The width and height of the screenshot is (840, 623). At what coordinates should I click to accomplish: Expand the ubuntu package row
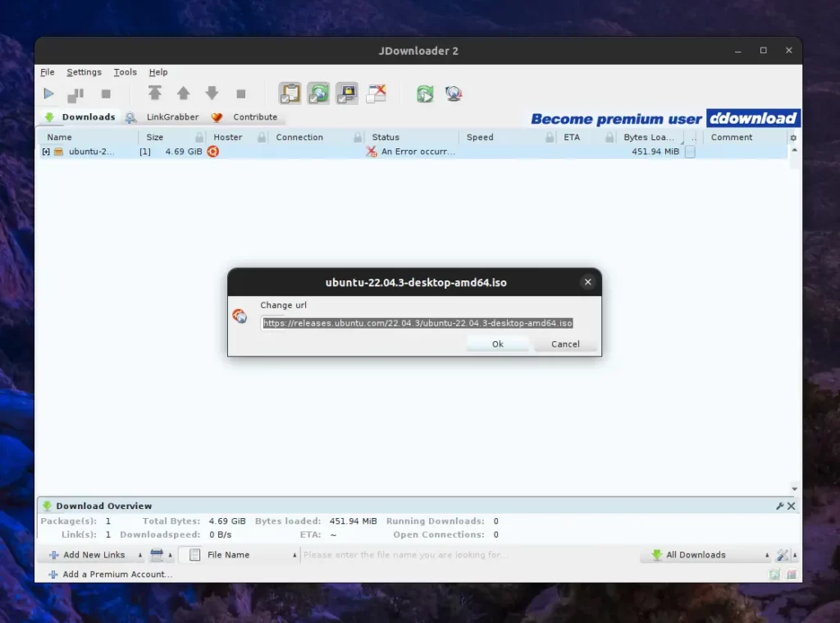[x=46, y=152]
